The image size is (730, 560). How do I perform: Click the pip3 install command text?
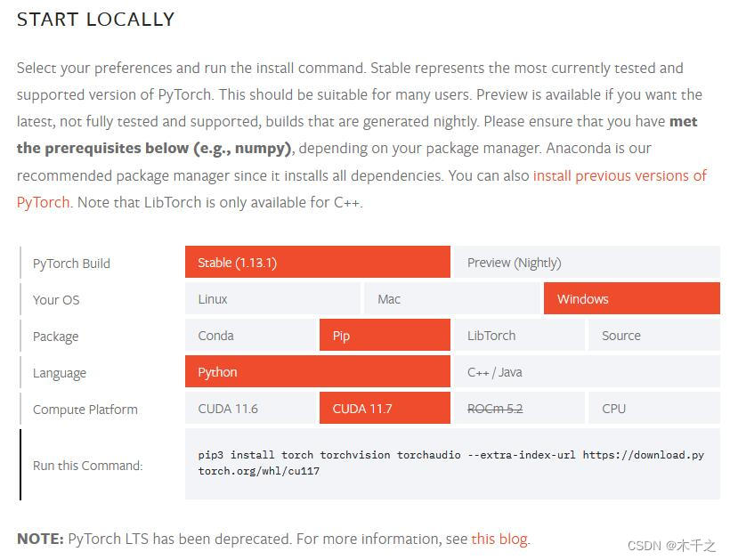point(450,463)
